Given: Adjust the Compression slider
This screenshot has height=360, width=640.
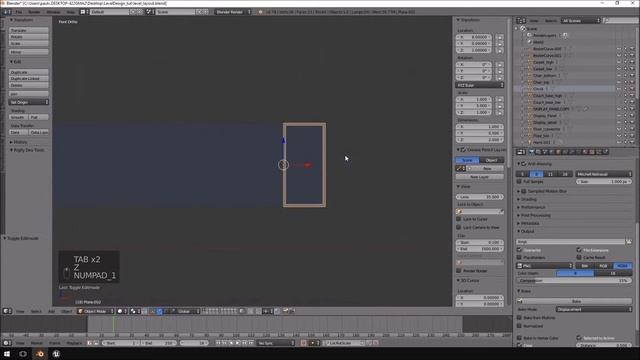Looking at the screenshot, I should [x=574, y=280].
